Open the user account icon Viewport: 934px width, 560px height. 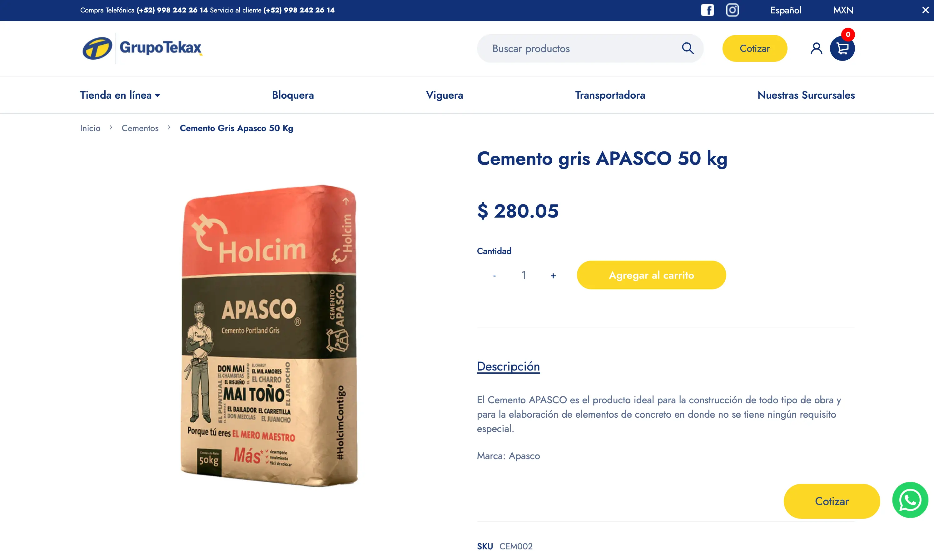pos(816,48)
